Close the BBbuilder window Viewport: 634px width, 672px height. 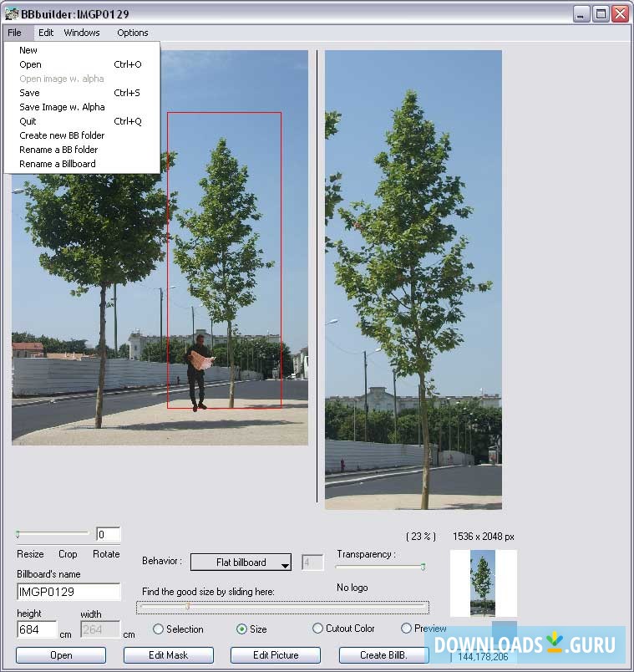coord(620,14)
